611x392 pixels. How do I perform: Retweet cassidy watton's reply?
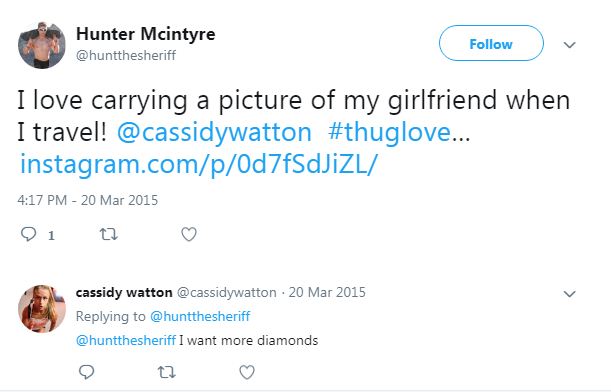click(x=166, y=372)
